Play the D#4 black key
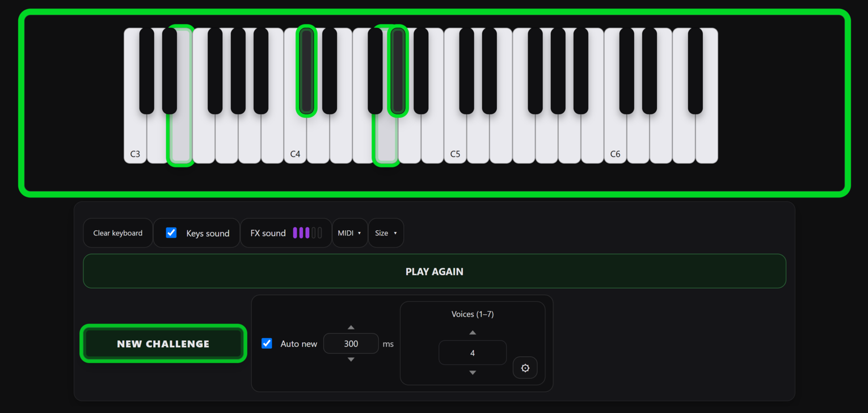This screenshot has height=413, width=868. pyautogui.click(x=330, y=71)
